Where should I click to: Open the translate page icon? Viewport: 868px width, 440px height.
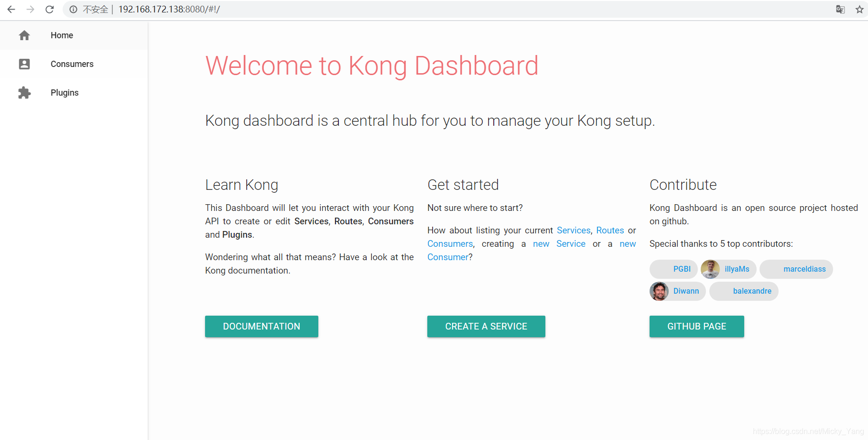click(x=840, y=9)
